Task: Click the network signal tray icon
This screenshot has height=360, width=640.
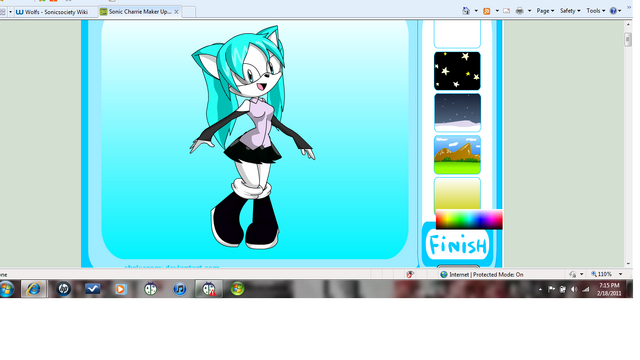Action: 586,289
